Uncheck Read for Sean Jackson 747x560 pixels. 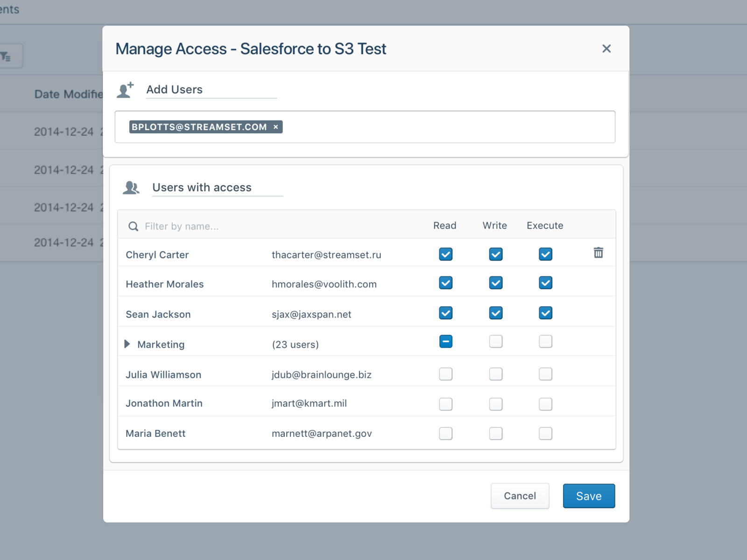[446, 313]
